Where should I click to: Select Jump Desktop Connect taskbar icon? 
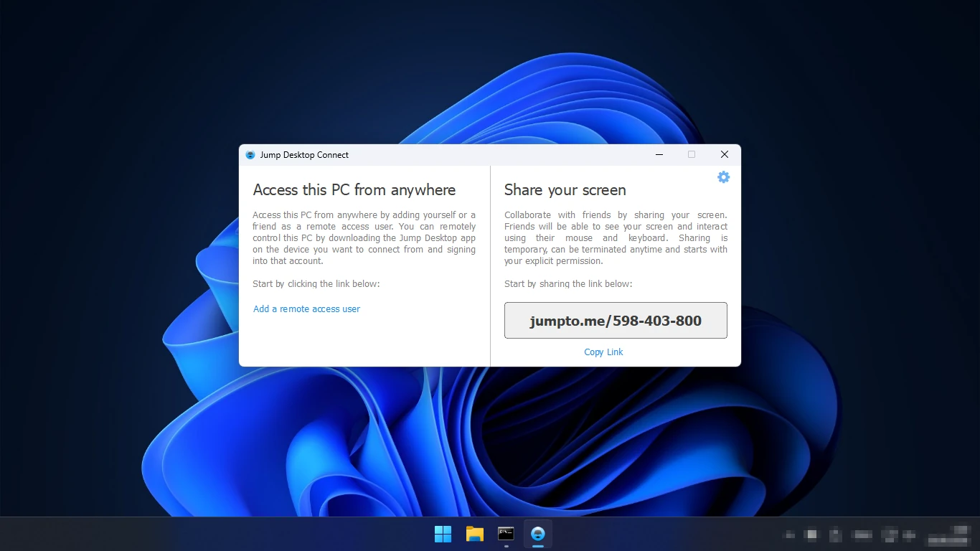point(537,534)
